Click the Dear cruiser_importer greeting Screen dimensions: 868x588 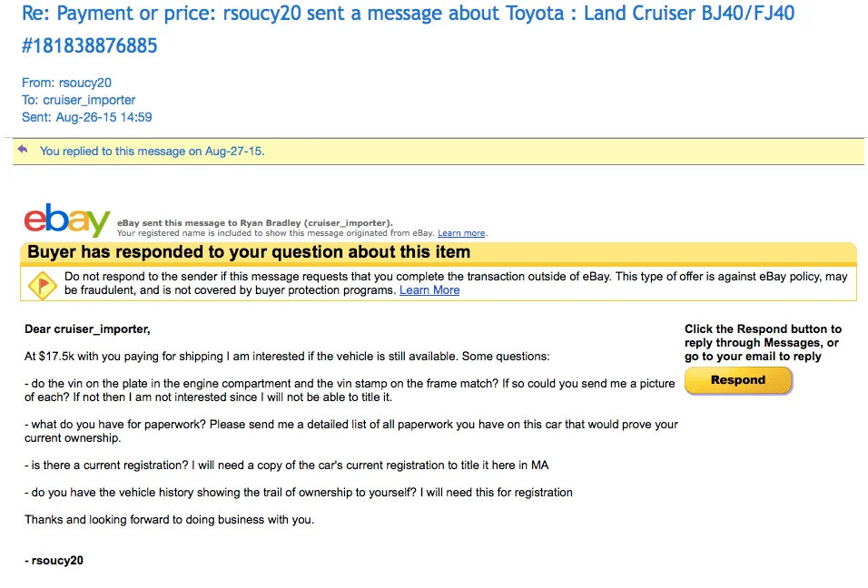click(87, 329)
